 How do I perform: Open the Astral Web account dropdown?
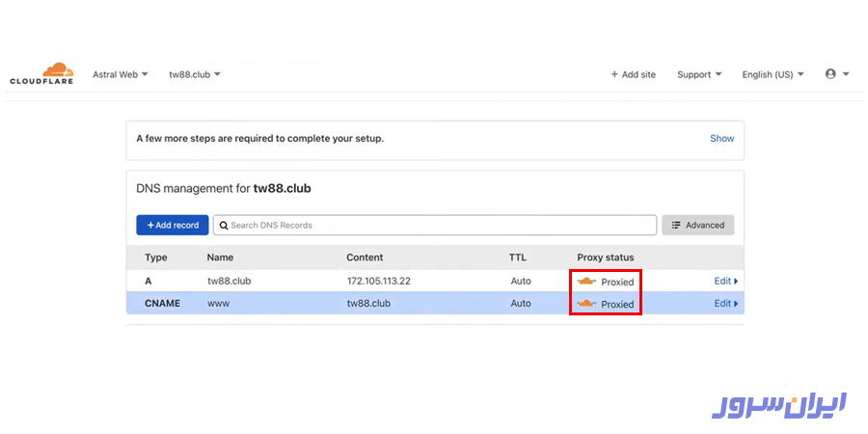pyautogui.click(x=120, y=74)
